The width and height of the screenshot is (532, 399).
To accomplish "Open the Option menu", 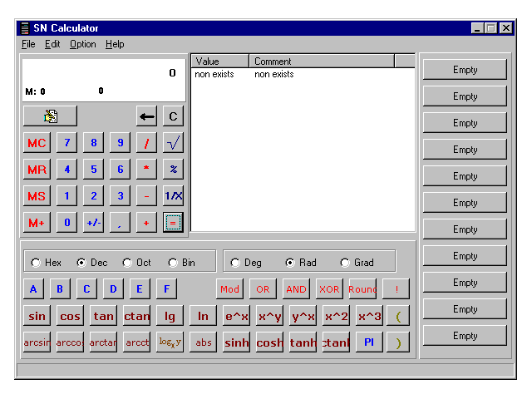I will tap(82, 44).
